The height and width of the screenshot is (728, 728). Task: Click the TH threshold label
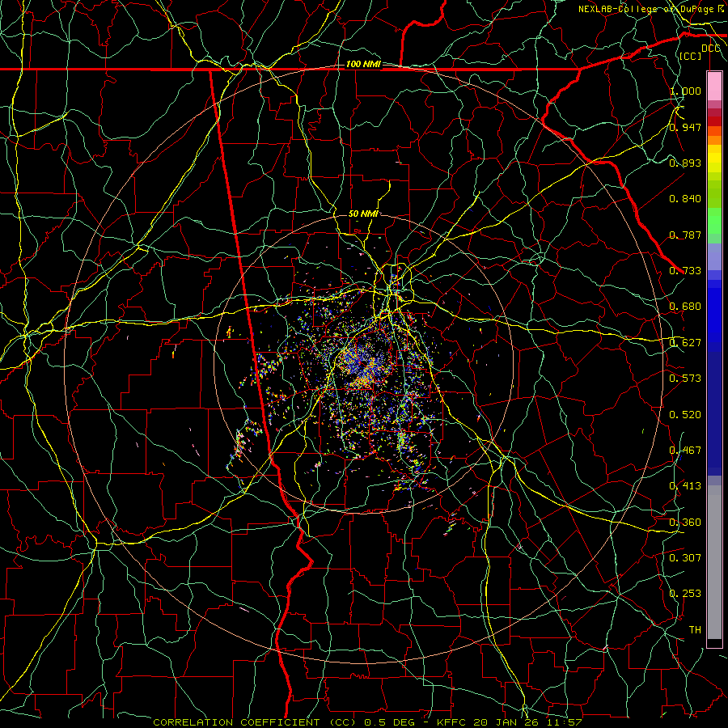[695, 630]
